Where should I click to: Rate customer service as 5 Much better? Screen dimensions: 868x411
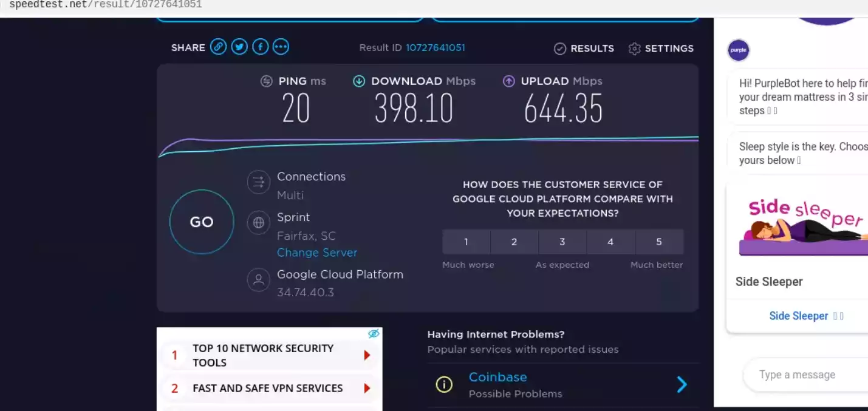pyautogui.click(x=659, y=242)
